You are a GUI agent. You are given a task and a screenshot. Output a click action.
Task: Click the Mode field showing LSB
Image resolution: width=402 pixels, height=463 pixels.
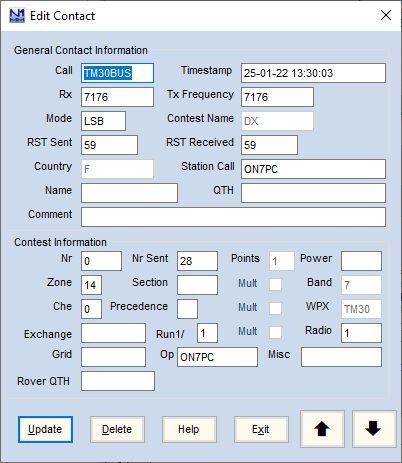point(104,121)
